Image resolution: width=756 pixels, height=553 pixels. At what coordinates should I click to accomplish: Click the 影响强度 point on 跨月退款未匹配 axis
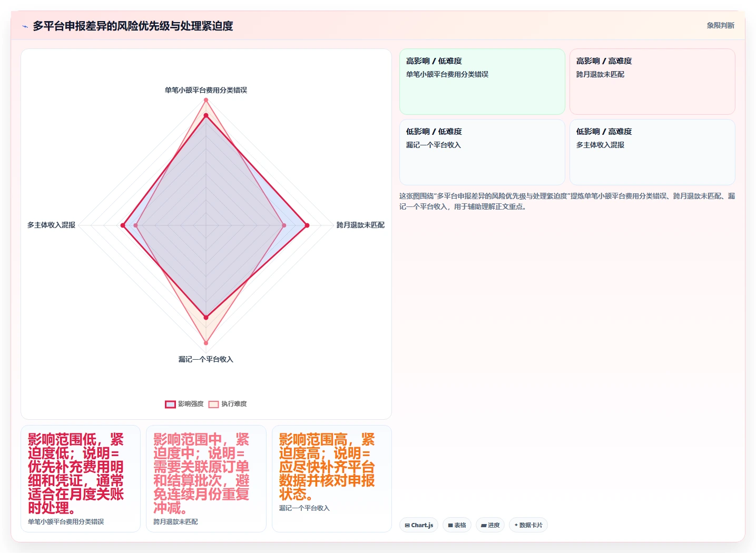307,225
